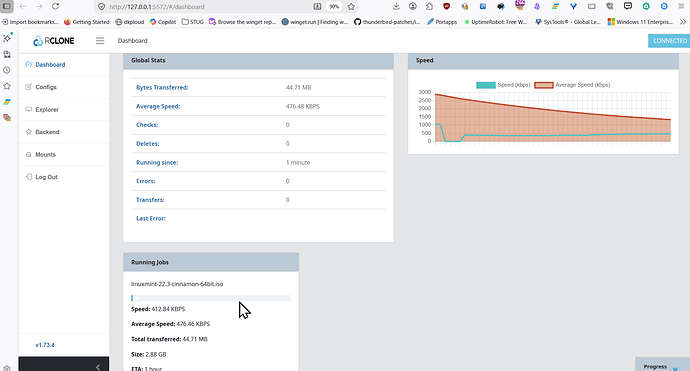Click the Explorer monitor icon
This screenshot has height=371, width=690.
pyautogui.click(x=29, y=109)
